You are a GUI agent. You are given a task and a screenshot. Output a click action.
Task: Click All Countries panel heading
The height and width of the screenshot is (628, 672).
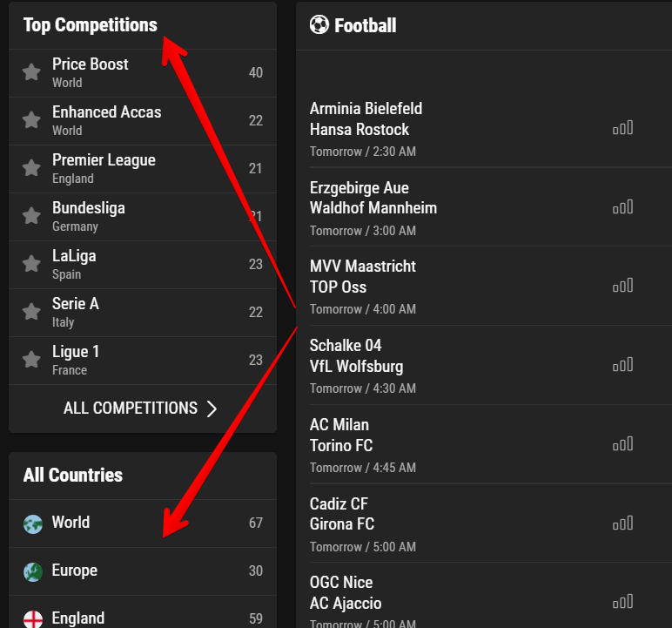73,475
